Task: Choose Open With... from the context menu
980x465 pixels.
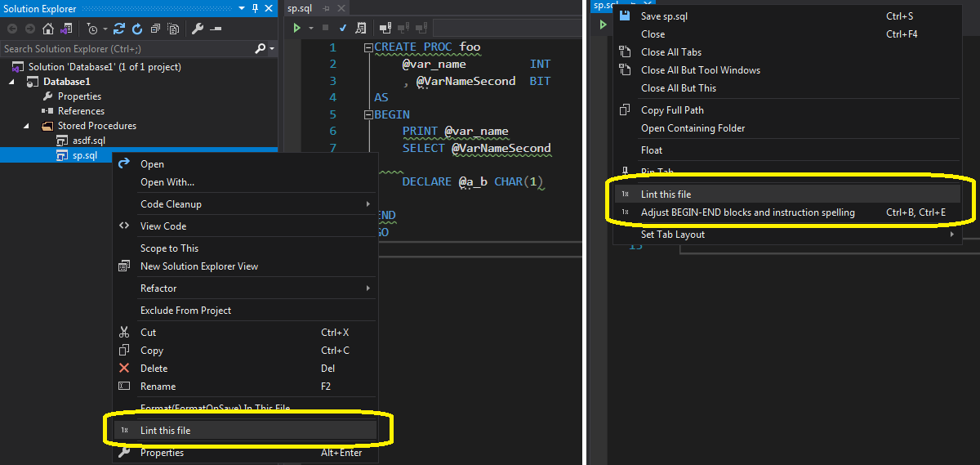Action: coord(244,182)
